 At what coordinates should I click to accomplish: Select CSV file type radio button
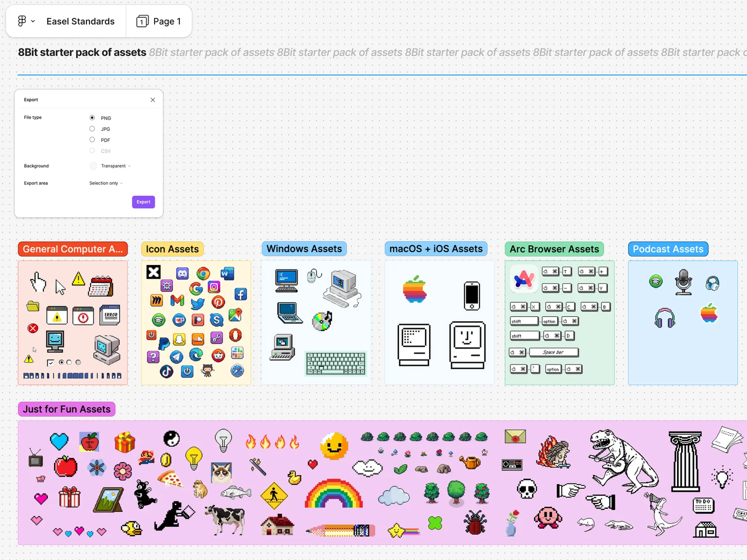(x=92, y=151)
